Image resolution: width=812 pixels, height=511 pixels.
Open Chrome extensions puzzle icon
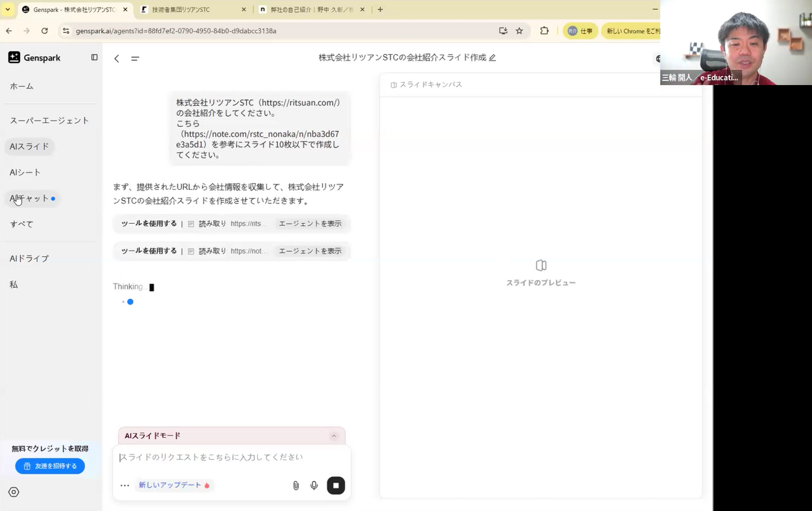(x=544, y=31)
